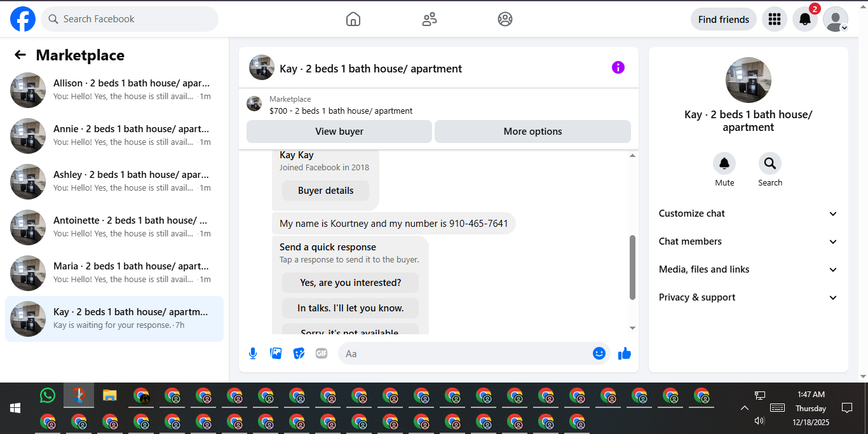Click the purple conversation information icon

pyautogui.click(x=618, y=67)
